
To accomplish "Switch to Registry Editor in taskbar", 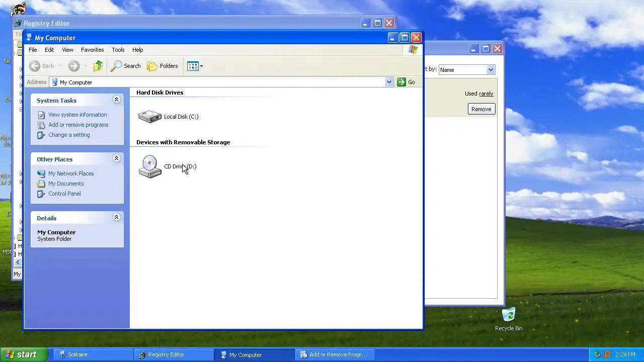I will point(174,354).
